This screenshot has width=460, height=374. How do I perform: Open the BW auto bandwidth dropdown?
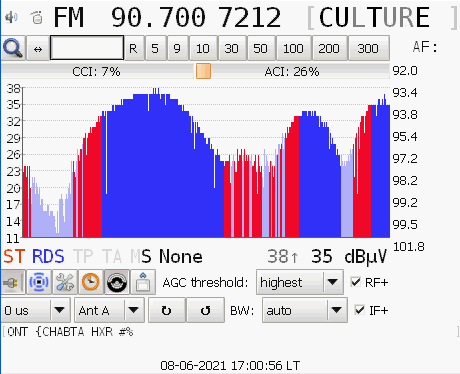305,310
